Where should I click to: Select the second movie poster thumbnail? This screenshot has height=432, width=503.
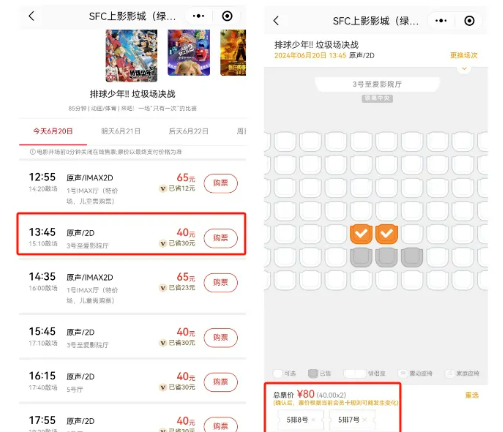point(189,53)
